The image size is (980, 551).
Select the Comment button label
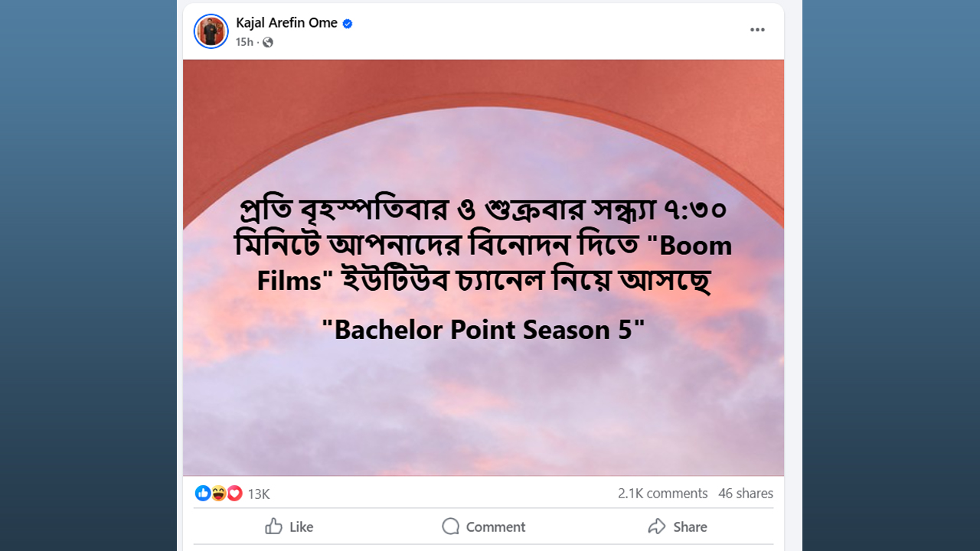tap(495, 527)
